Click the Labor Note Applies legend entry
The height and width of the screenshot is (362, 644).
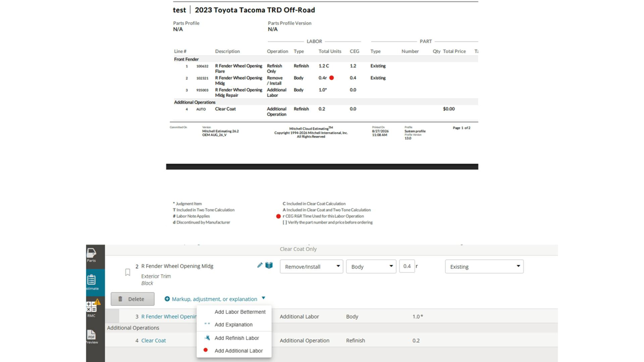pos(191,216)
